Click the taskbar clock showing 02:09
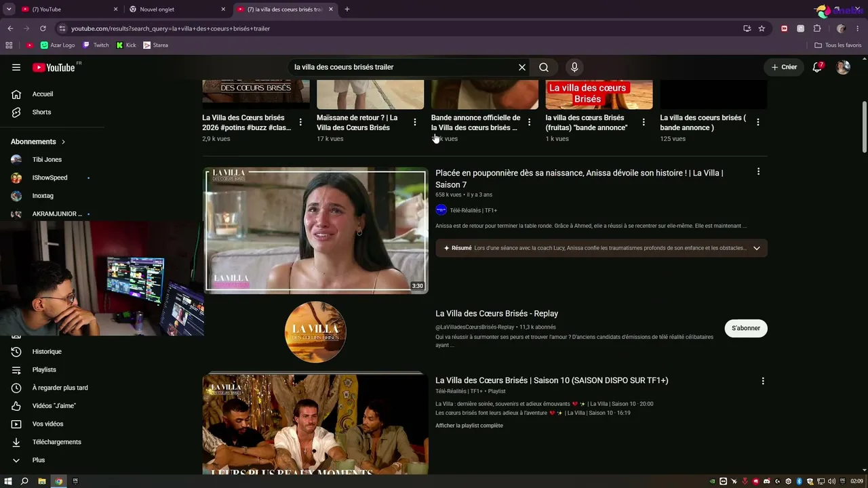Image resolution: width=868 pixels, height=488 pixels. pos(856,481)
